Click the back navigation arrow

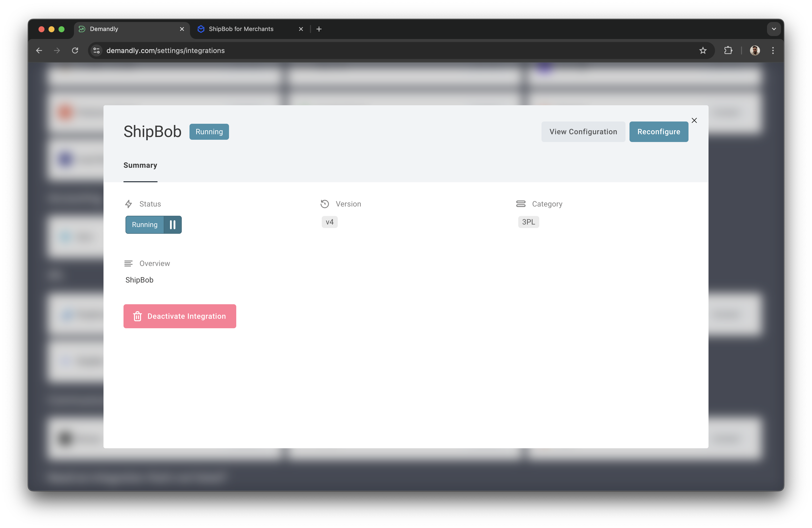pos(39,50)
